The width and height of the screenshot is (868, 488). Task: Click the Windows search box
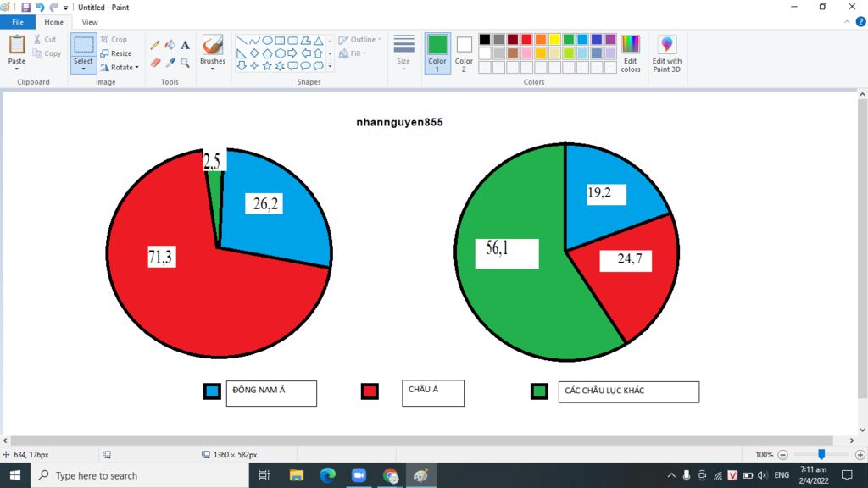click(x=140, y=475)
